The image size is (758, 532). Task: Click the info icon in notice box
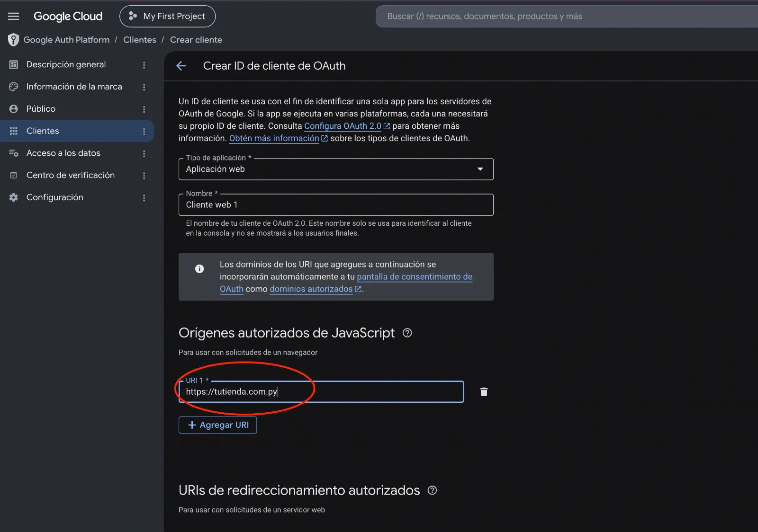click(199, 269)
